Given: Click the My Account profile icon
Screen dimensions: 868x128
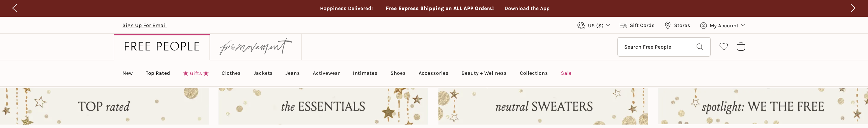Looking at the screenshot, I should coord(703,26).
